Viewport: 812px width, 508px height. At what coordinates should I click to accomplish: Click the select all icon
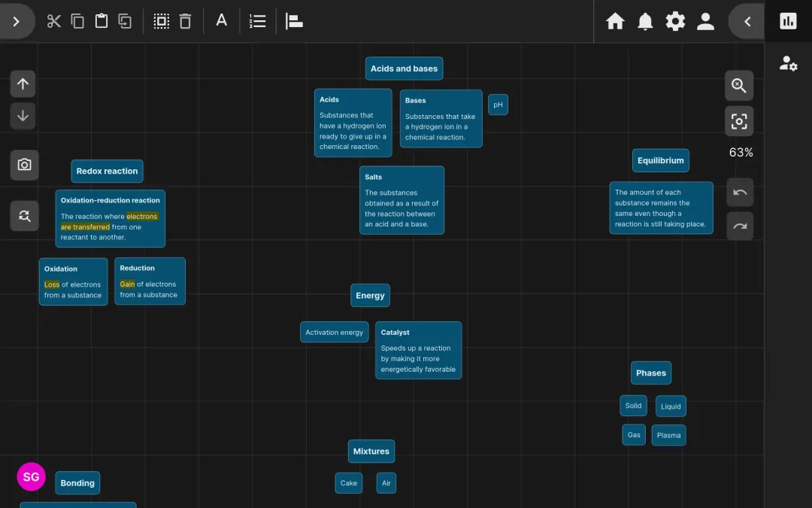pos(161,21)
